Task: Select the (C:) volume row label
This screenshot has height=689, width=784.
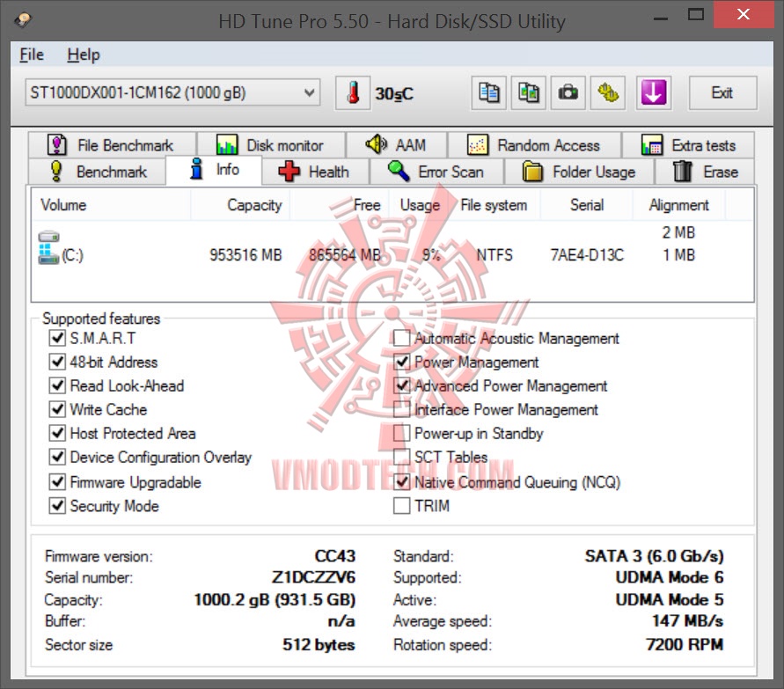Action: coord(72,255)
